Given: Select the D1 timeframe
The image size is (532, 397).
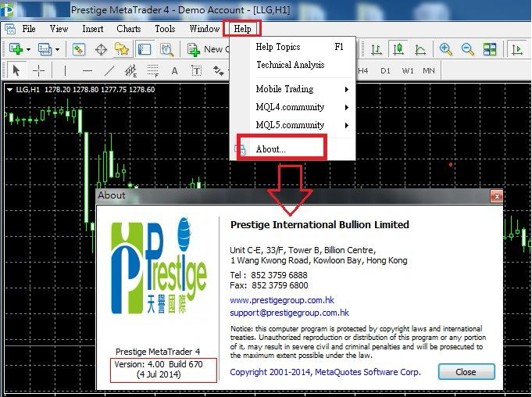Looking at the screenshot, I should (385, 70).
